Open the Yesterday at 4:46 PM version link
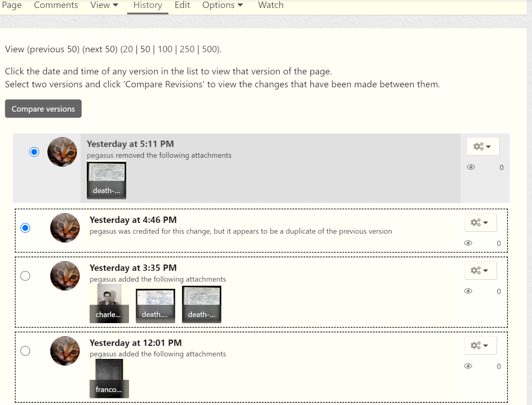This screenshot has width=532, height=405. click(133, 220)
